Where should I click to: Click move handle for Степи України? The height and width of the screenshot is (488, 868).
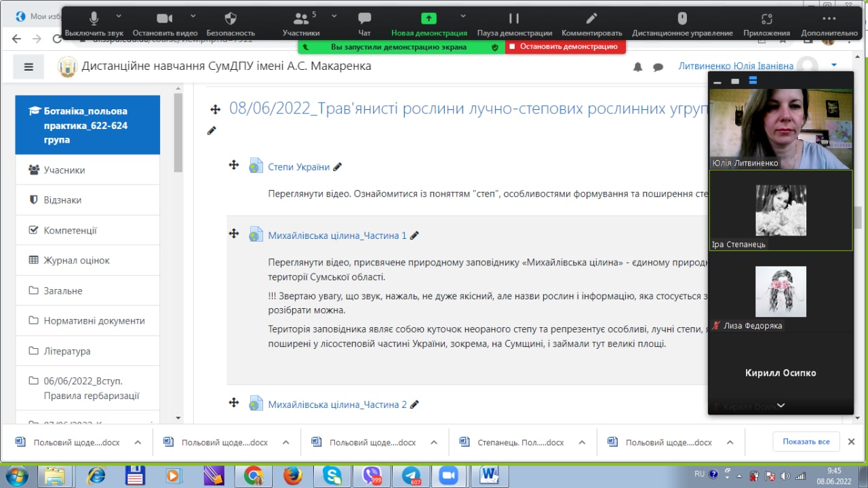(x=234, y=165)
